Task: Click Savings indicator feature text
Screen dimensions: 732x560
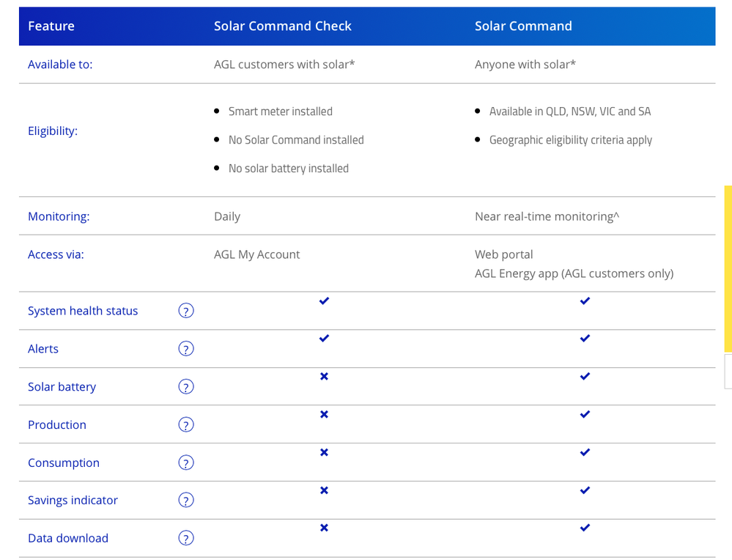Action: (73, 501)
